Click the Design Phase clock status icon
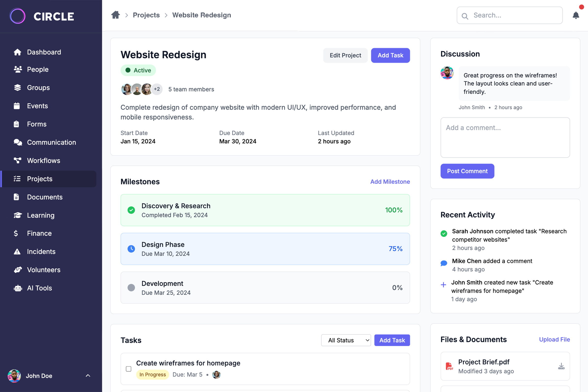 point(131,249)
